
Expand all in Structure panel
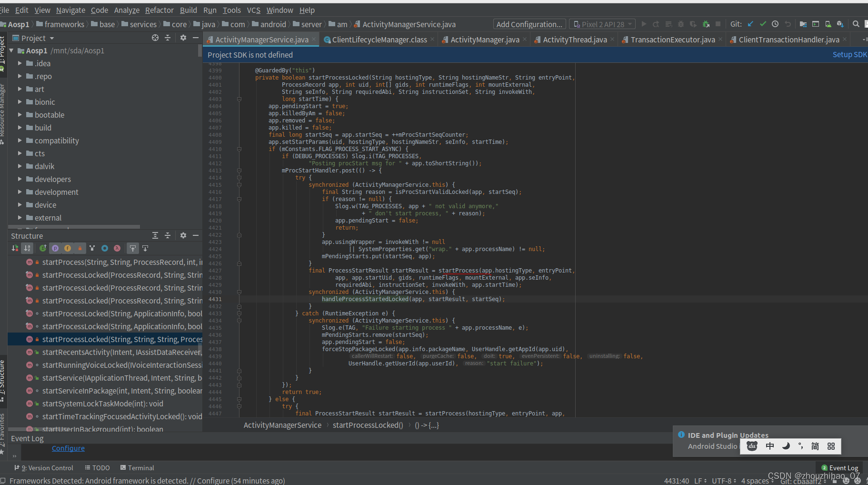(x=155, y=235)
